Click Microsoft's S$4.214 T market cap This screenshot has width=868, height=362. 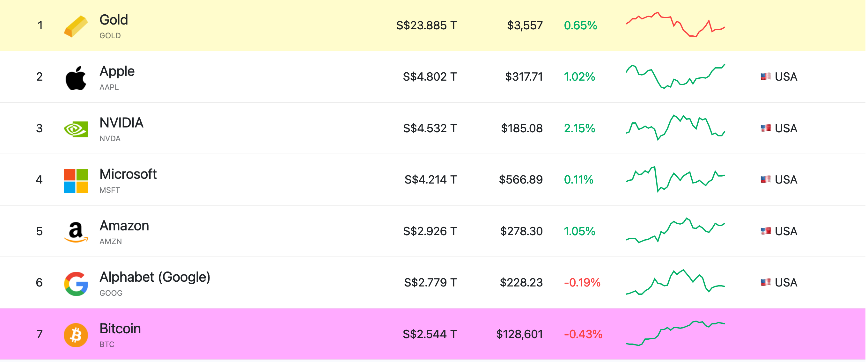430,180
